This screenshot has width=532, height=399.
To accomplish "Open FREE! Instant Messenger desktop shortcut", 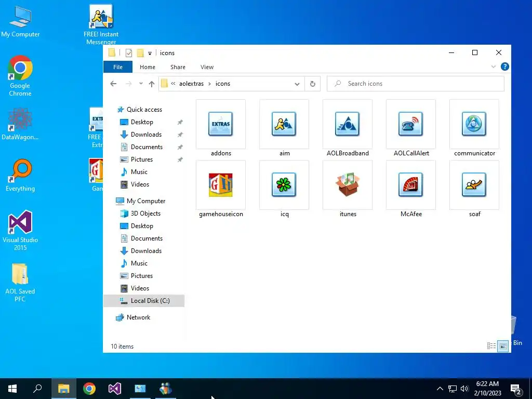I will coord(101,24).
